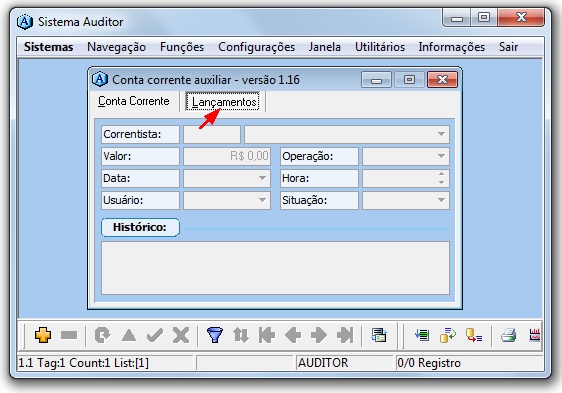Image resolution: width=562 pixels, height=393 pixels.
Task: Click the Sistema Auditor title bar logo
Action: (x=25, y=22)
